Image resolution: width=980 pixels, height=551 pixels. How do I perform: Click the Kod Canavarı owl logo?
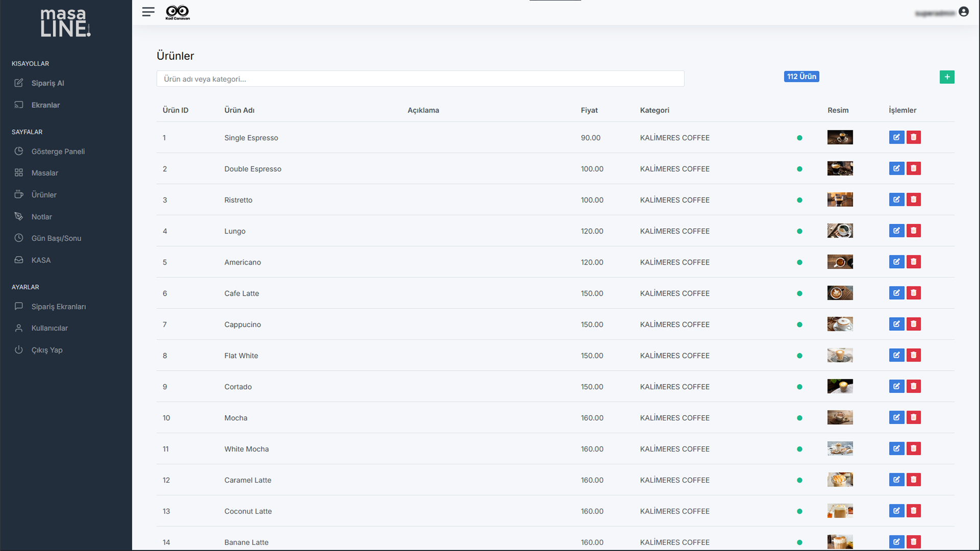pos(177,12)
